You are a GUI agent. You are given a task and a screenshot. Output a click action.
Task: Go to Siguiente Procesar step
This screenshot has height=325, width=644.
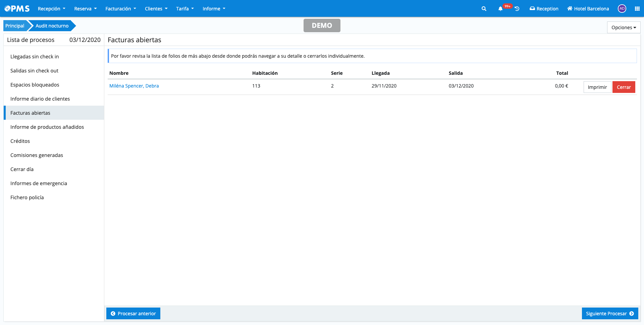(x=609, y=314)
